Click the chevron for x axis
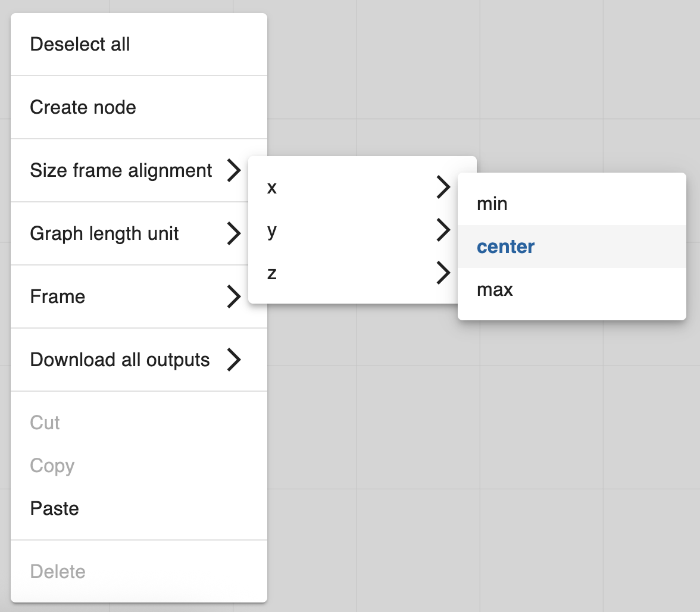The image size is (700, 612). tap(443, 187)
